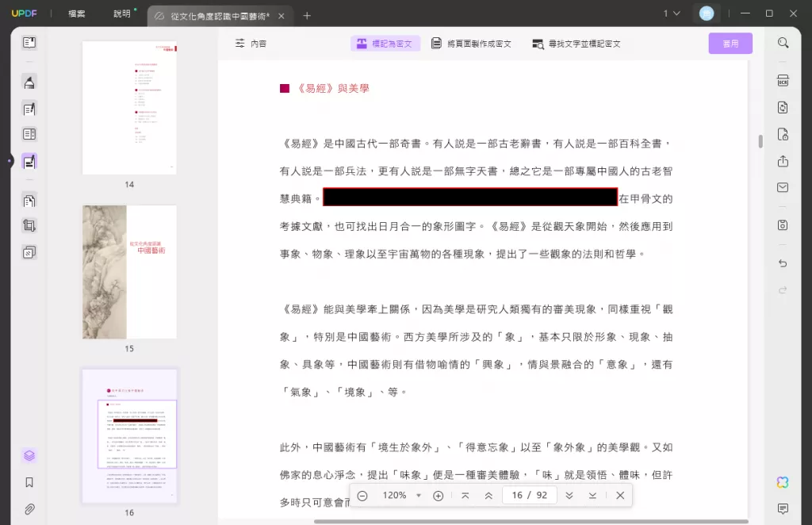This screenshot has height=525, width=812.
Task: Go to the previous page
Action: (x=488, y=496)
